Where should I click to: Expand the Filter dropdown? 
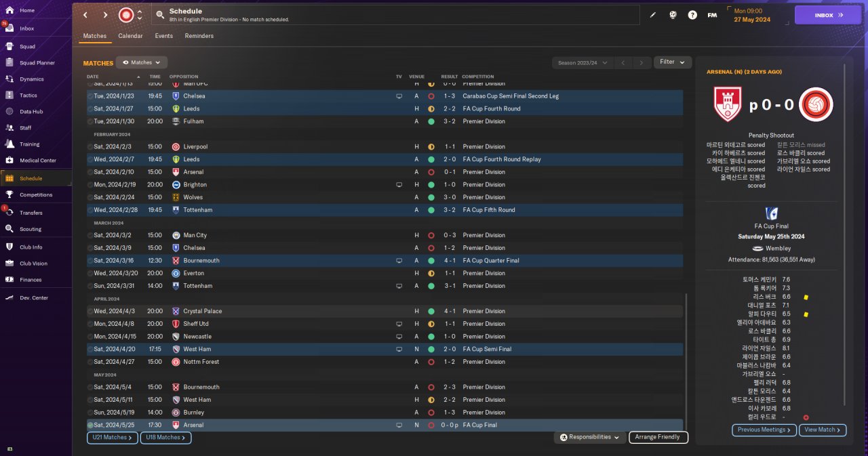tap(673, 62)
